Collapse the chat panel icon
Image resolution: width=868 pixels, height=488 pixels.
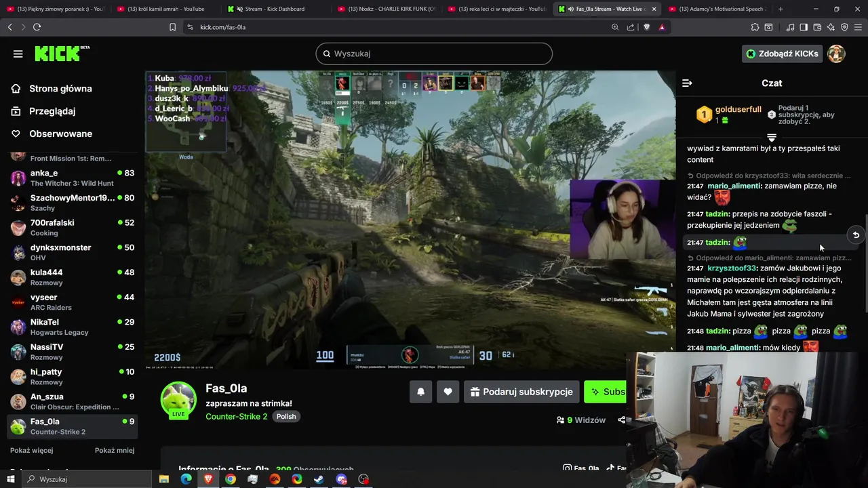687,83
